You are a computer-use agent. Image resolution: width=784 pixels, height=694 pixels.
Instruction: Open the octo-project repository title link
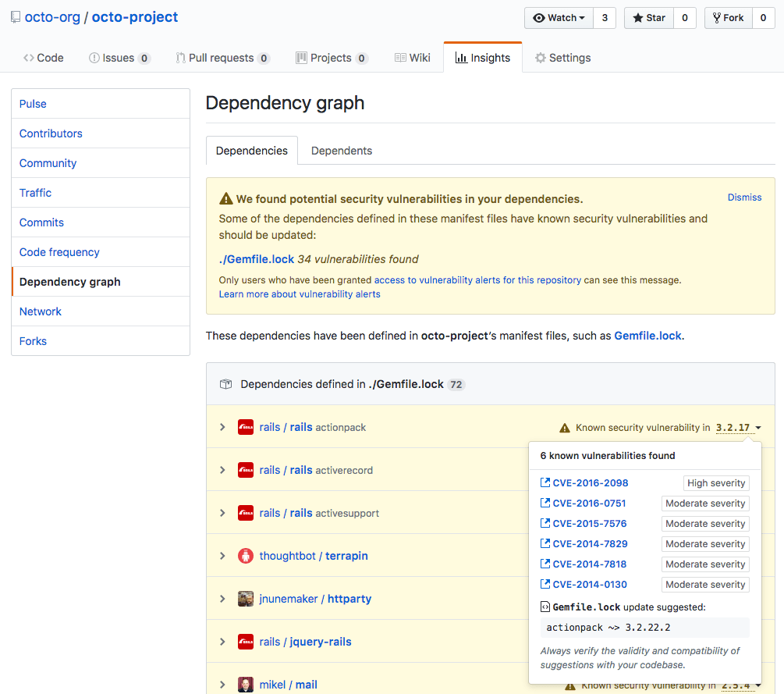pyautogui.click(x=134, y=17)
